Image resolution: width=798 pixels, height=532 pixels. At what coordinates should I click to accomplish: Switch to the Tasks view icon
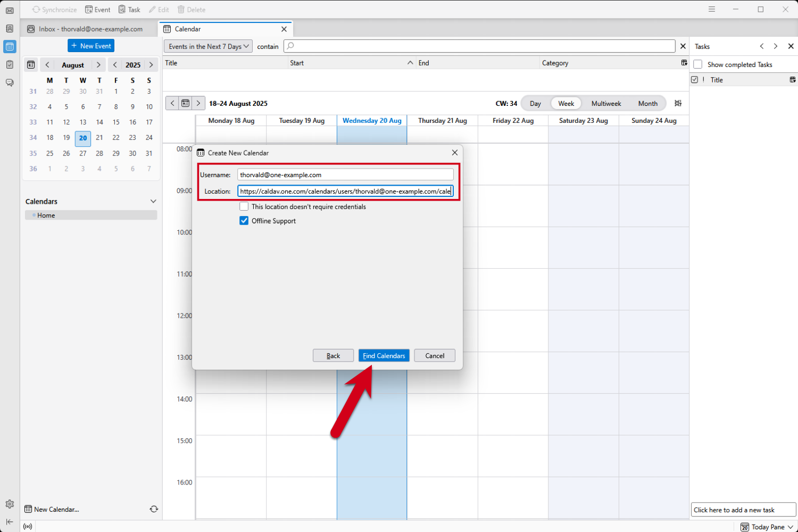(x=9, y=64)
